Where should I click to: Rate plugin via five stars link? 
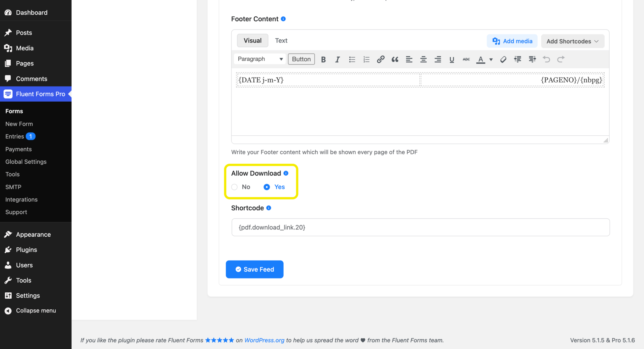click(x=219, y=340)
